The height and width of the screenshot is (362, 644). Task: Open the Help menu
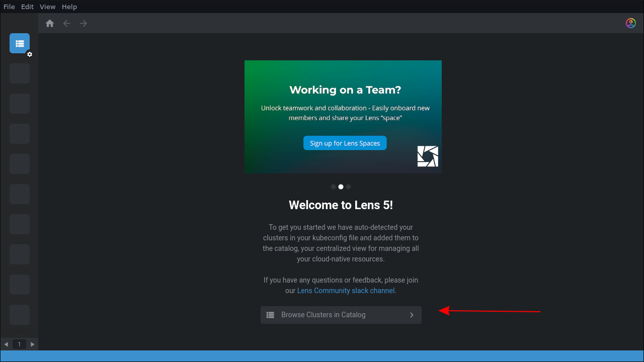point(69,7)
